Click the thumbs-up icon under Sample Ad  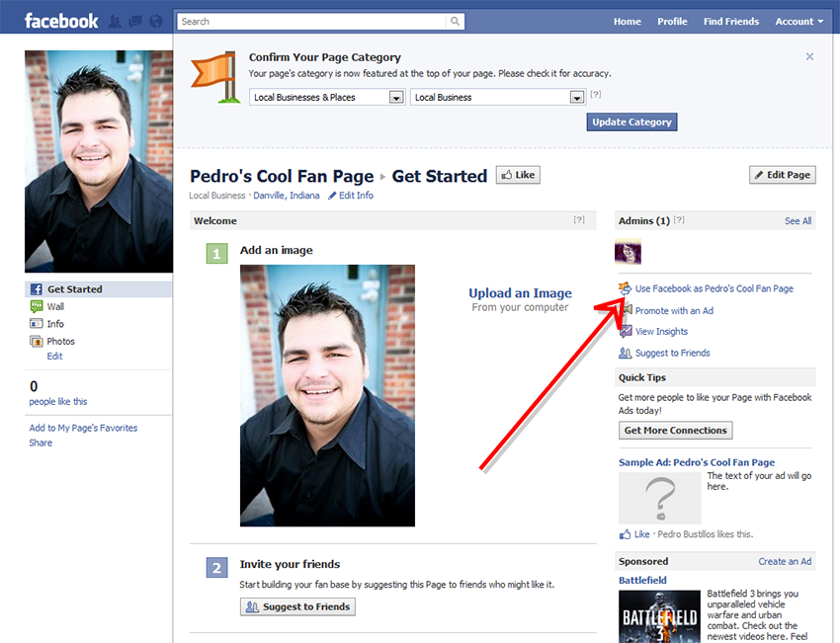click(625, 534)
